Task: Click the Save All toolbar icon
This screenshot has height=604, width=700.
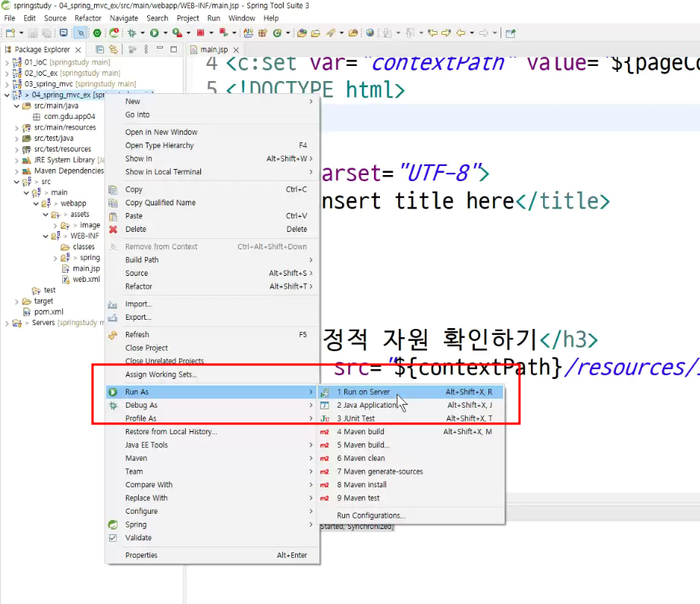Action: 46,33
